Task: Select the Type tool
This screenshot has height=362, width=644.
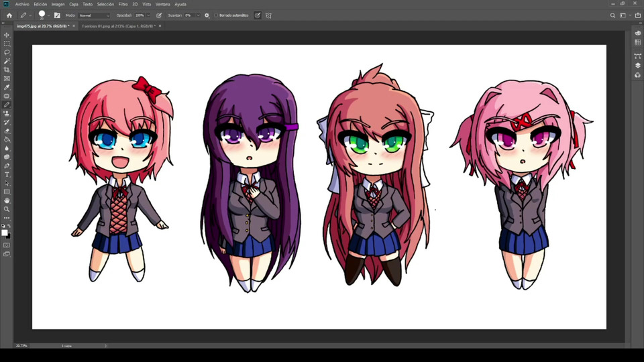Action: [x=7, y=174]
